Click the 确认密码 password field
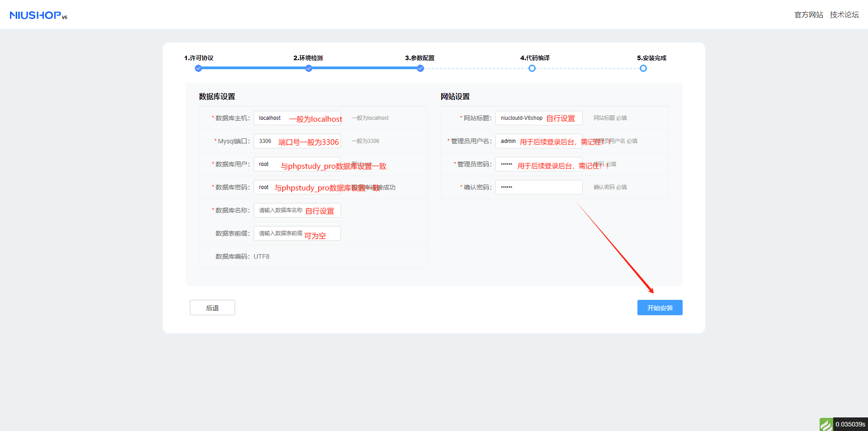This screenshot has height=431, width=868. click(x=539, y=187)
